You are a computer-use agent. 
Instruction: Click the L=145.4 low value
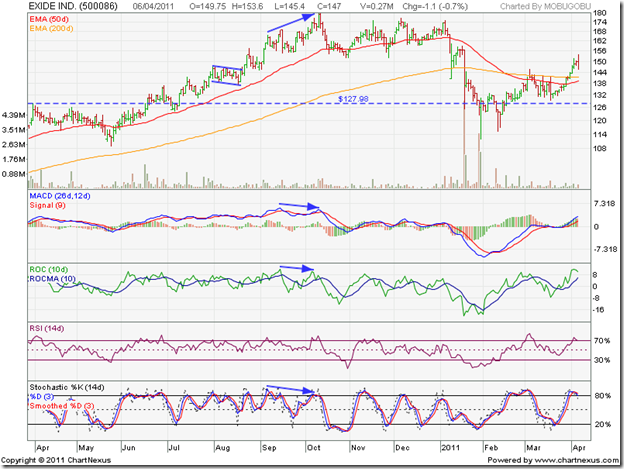[290, 6]
